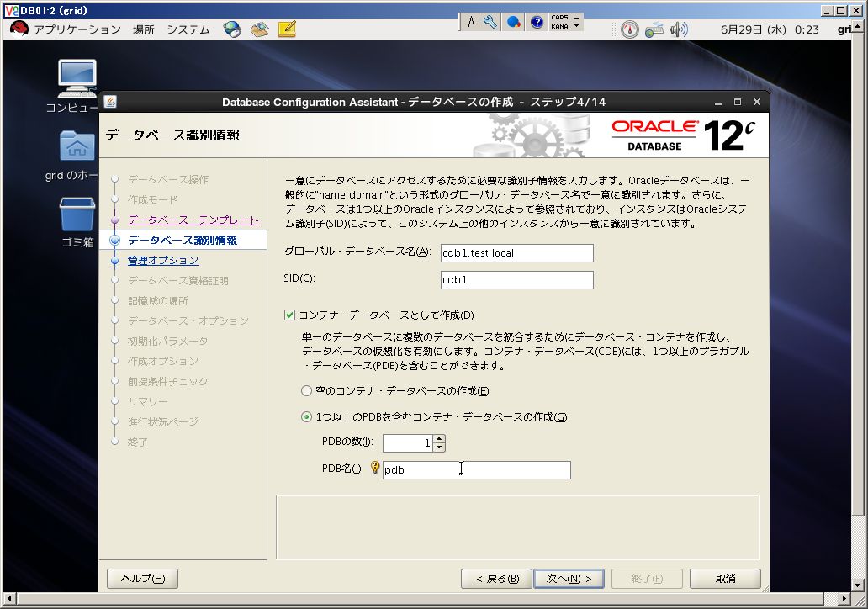The image size is (868, 609).
Task: Click in the グローバル・データベース名 field
Action: tap(517, 253)
